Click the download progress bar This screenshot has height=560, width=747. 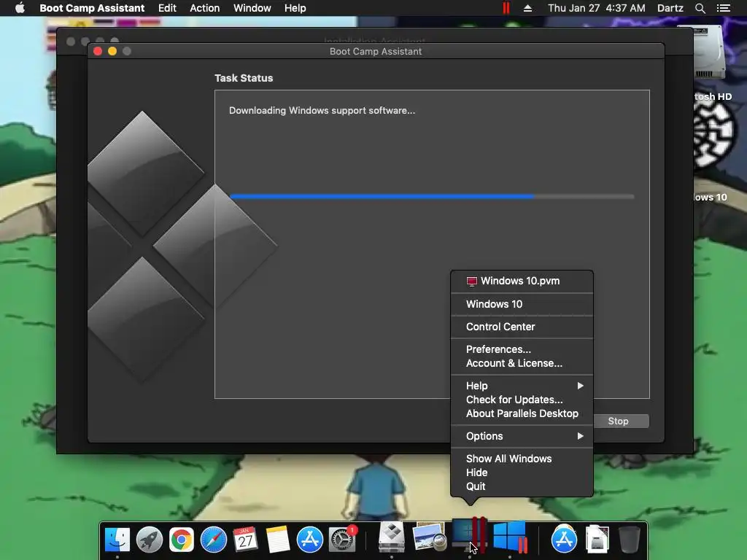[432, 196]
